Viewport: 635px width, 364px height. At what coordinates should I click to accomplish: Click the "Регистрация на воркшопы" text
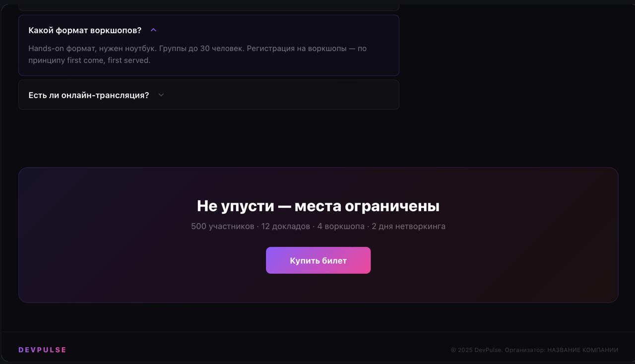tap(297, 49)
